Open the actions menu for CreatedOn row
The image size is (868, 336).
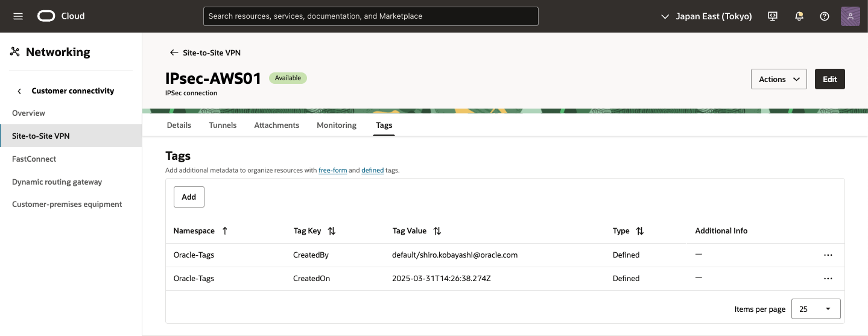tap(828, 279)
